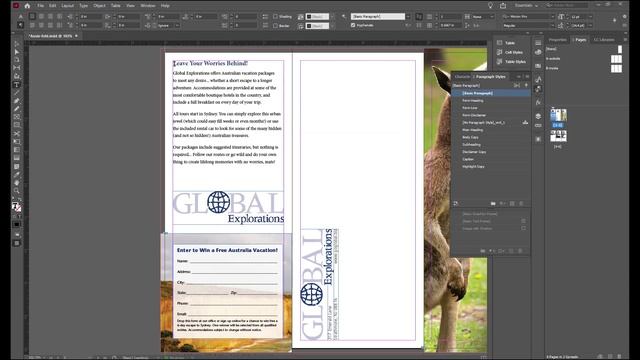Toggle the Hyphenate checkbox
The height and width of the screenshot is (360, 640).
(353, 25)
